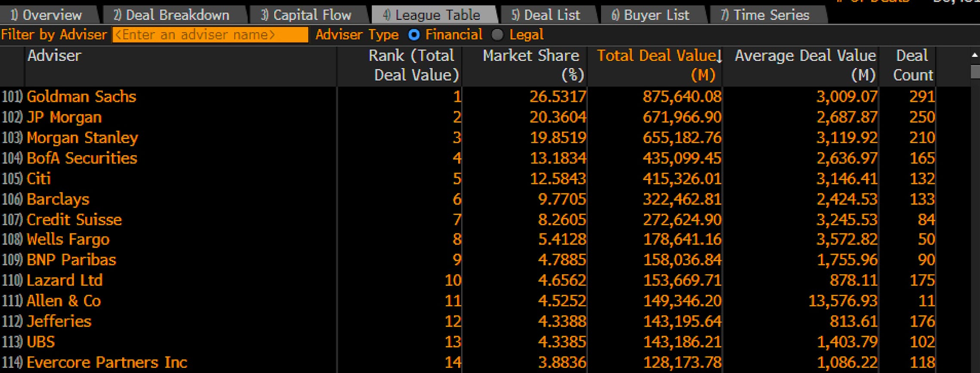
Task: Click the scroll up arrow of table
Action: coord(975,55)
